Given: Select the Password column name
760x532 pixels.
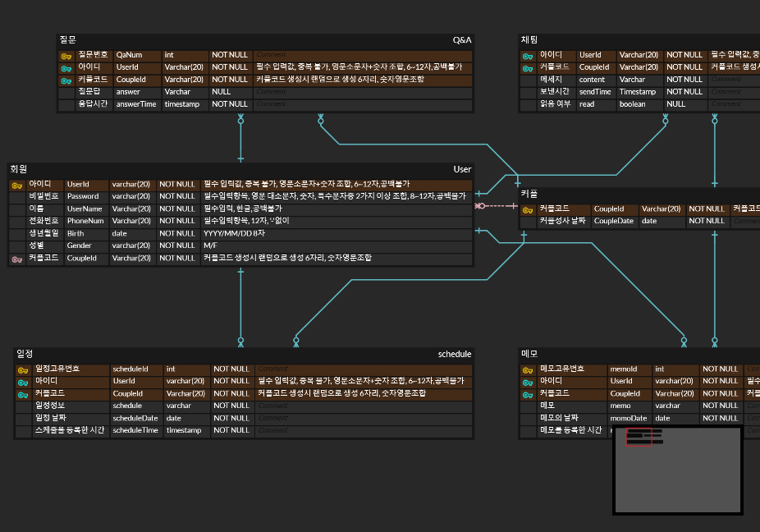Looking at the screenshot, I should coord(86,196).
